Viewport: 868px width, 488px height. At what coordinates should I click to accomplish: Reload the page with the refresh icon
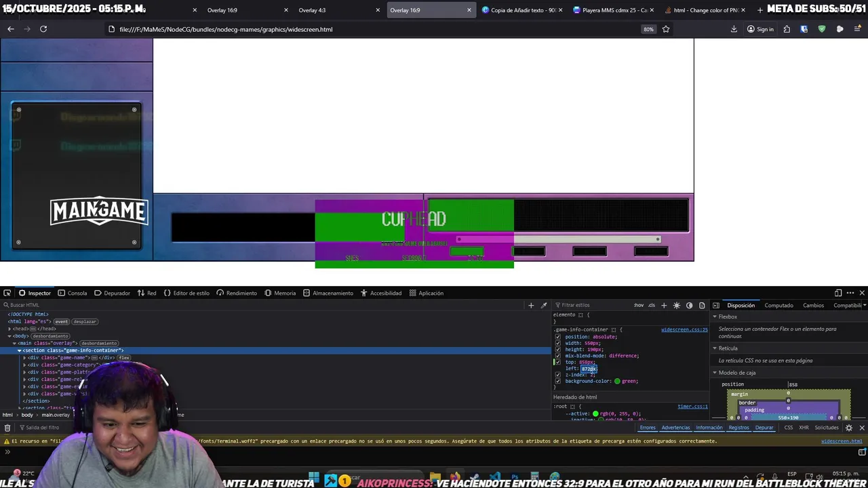[x=43, y=29]
